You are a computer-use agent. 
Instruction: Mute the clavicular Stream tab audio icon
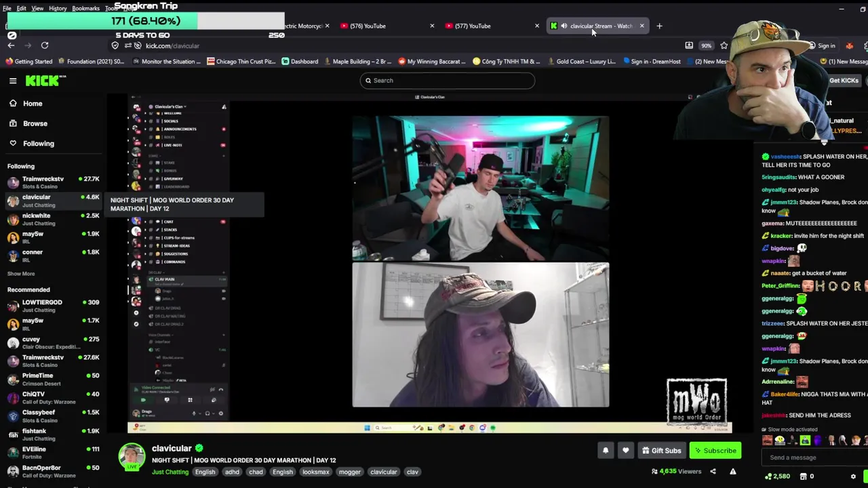click(x=564, y=26)
